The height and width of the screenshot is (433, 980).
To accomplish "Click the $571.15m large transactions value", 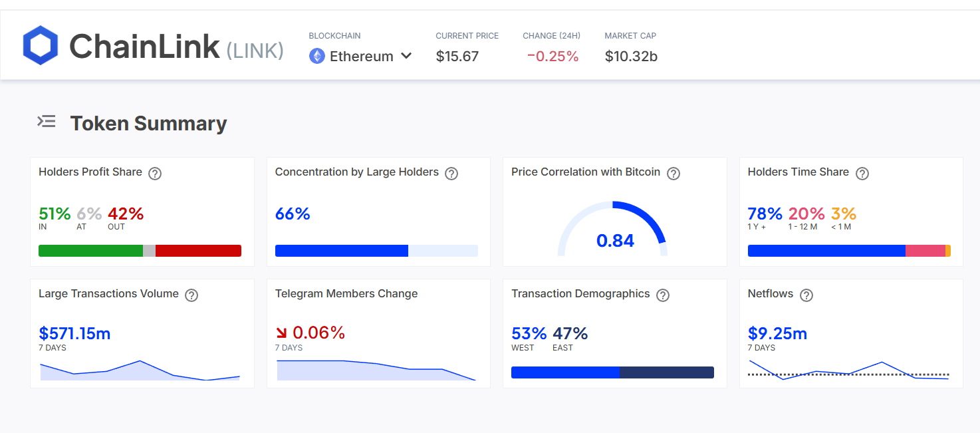I will [74, 333].
